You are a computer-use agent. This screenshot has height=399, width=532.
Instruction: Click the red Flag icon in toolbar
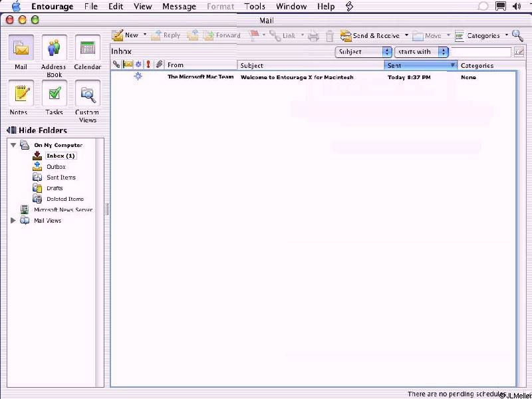click(x=254, y=35)
